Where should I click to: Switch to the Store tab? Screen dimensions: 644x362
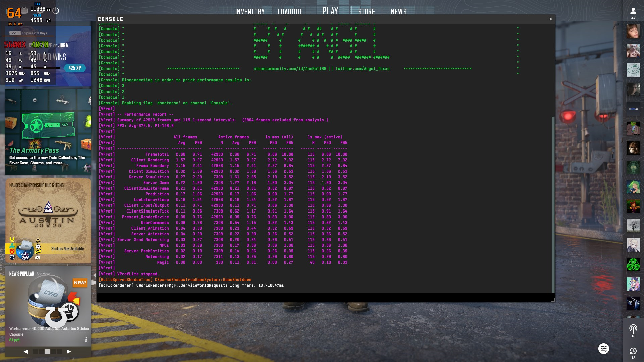[366, 12]
